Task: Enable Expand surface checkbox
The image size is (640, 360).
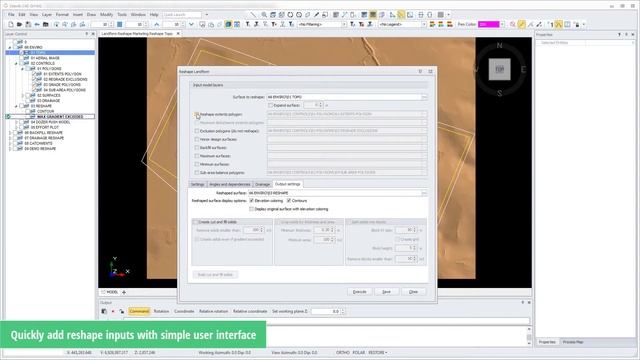Action: [270, 105]
